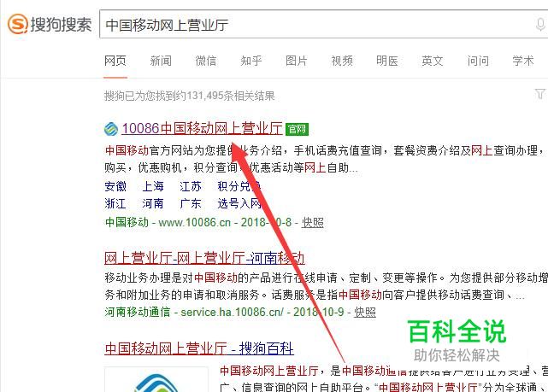Switch to the 新闻 tab
The height and width of the screenshot is (392, 548).
point(161,61)
